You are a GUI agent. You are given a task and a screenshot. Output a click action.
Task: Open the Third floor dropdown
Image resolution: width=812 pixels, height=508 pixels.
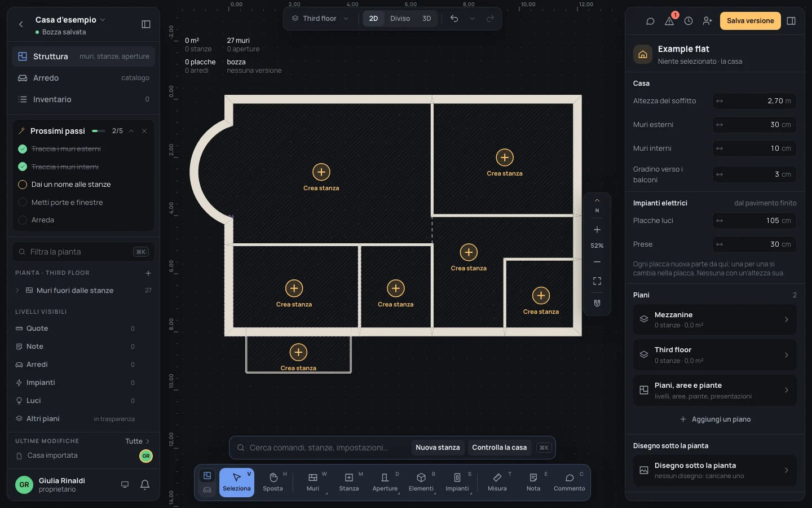[320, 19]
